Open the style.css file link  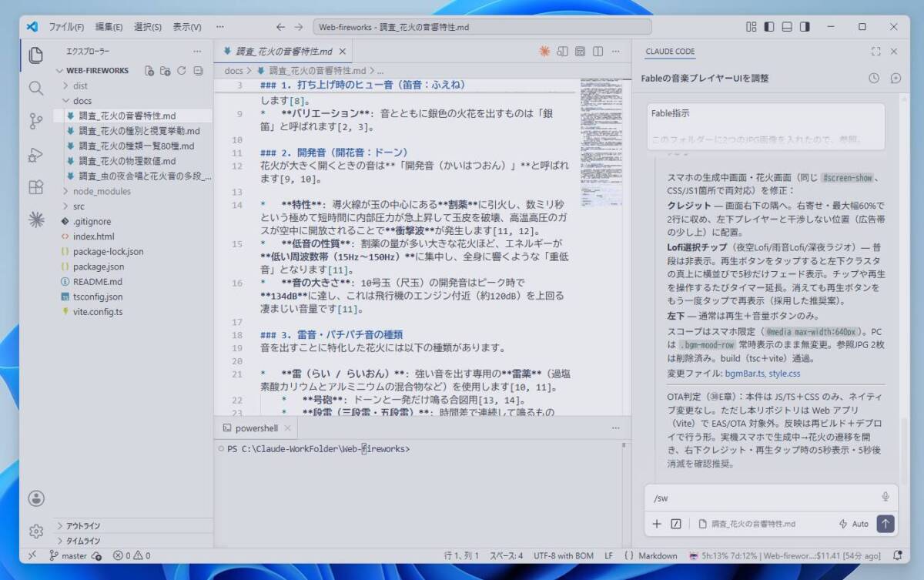(x=784, y=374)
